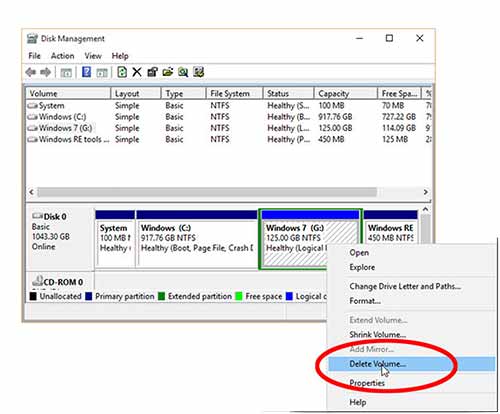Click the 125 MB free space cell
This screenshot has height=414, width=500.
pyautogui.click(x=395, y=139)
